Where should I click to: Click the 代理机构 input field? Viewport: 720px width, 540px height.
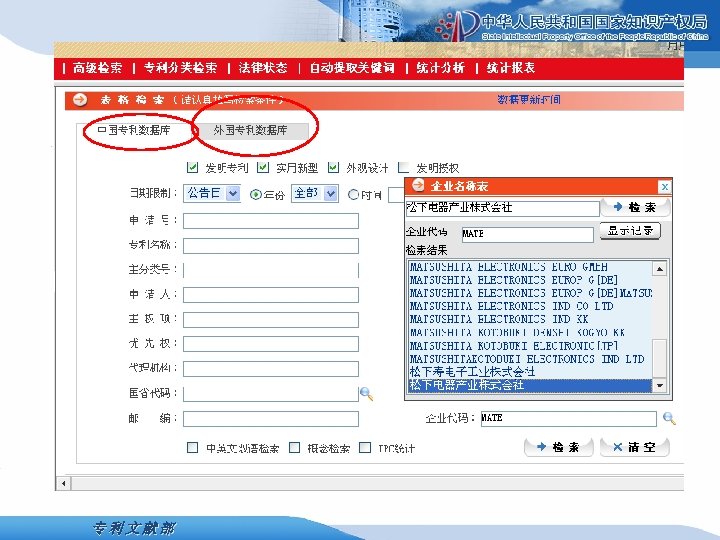point(271,369)
